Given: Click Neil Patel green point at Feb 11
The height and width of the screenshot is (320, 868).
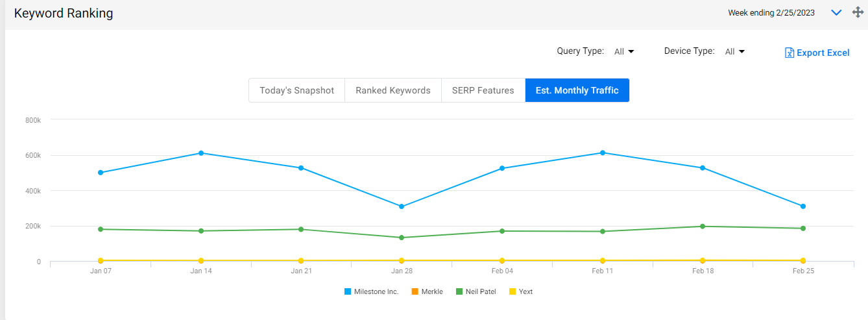Looking at the screenshot, I should (x=603, y=232).
